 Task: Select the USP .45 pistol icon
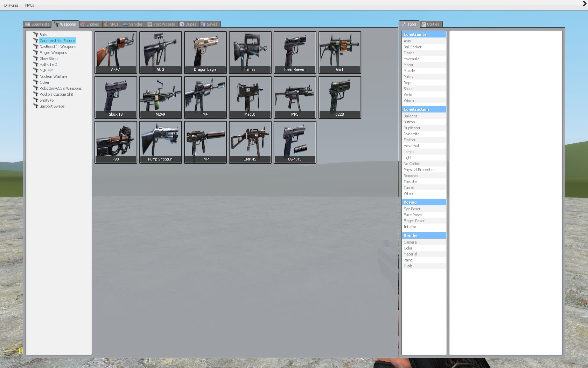pos(295,142)
